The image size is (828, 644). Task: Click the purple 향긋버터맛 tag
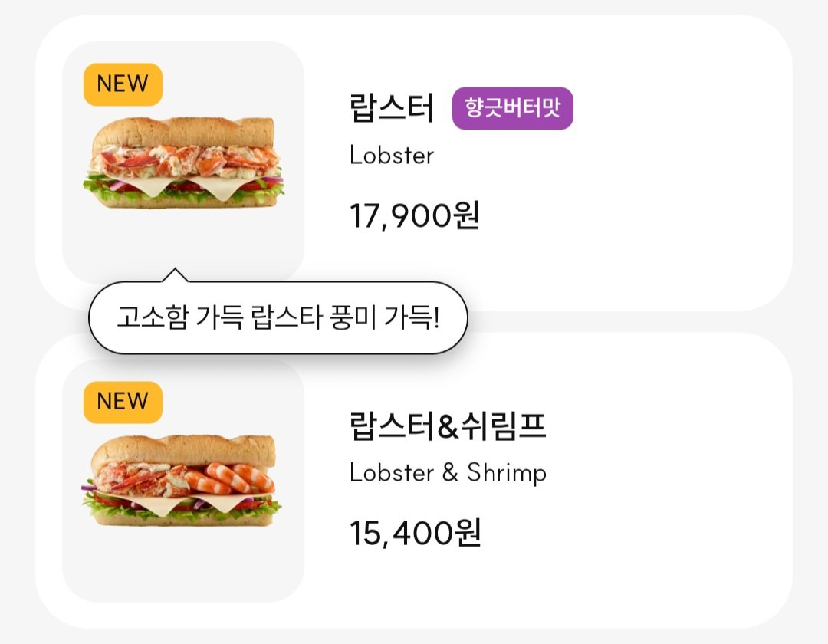pyautogui.click(x=513, y=108)
